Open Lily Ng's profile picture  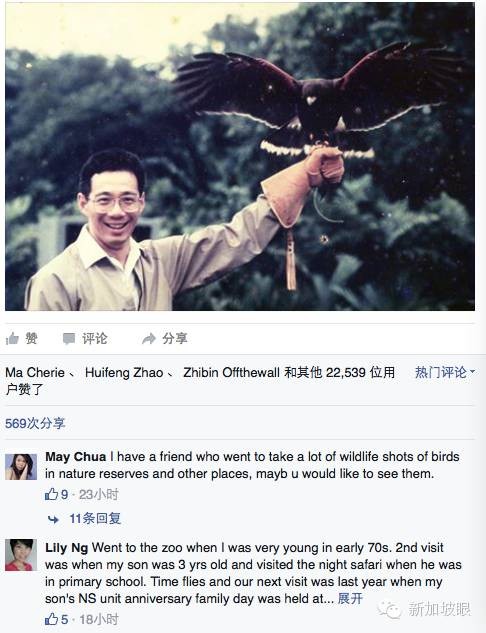[21, 555]
